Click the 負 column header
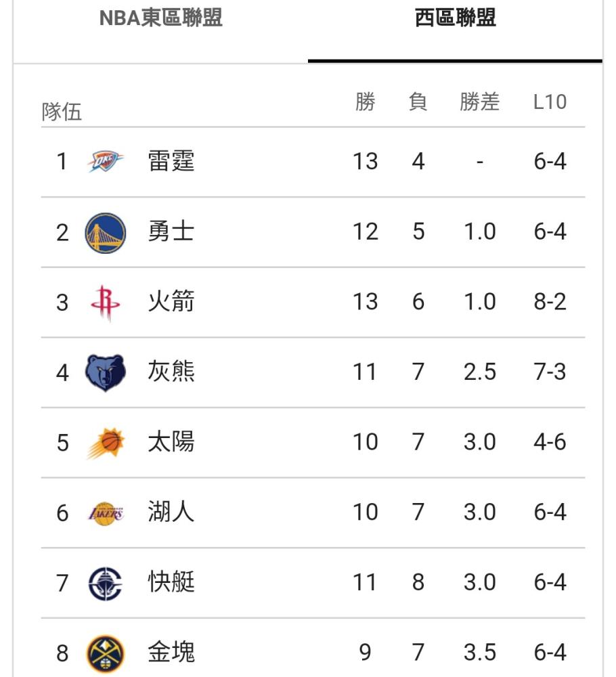Viewport: 616px width, 677px height. pos(418,102)
